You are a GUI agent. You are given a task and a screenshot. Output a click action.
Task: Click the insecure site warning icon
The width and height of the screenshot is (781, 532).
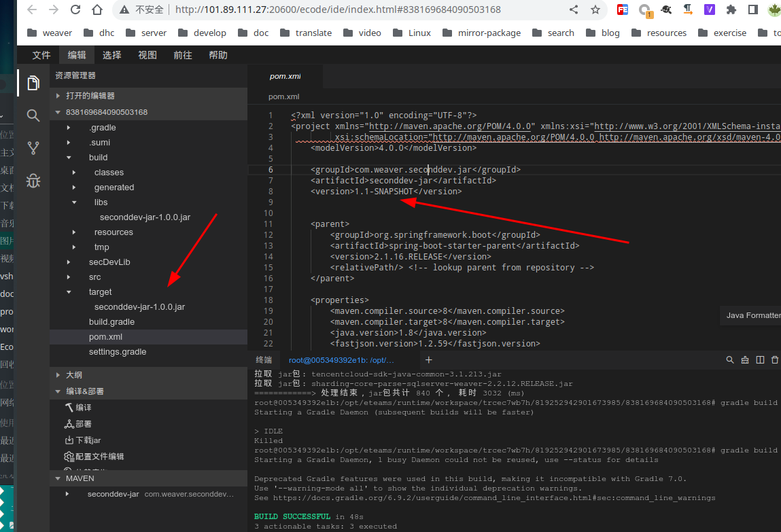(x=124, y=10)
